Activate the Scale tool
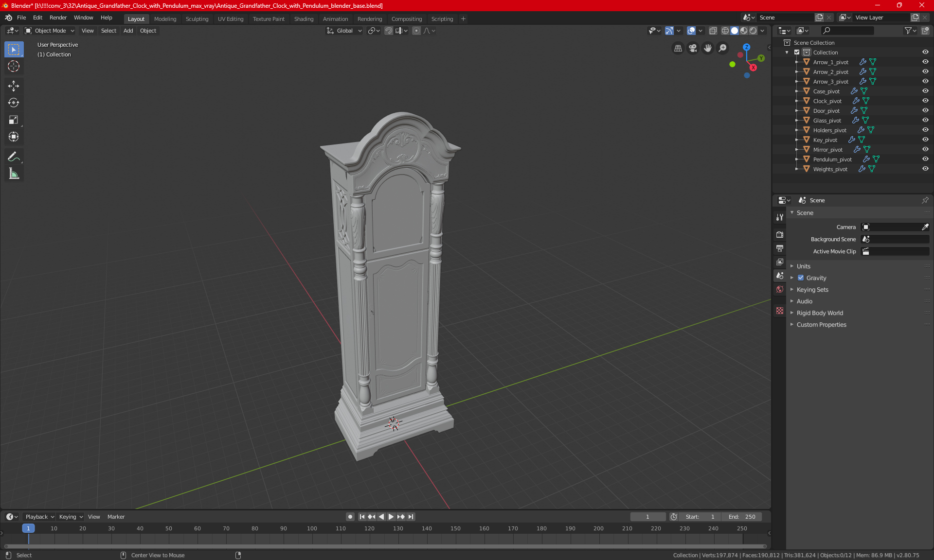 pos(14,120)
